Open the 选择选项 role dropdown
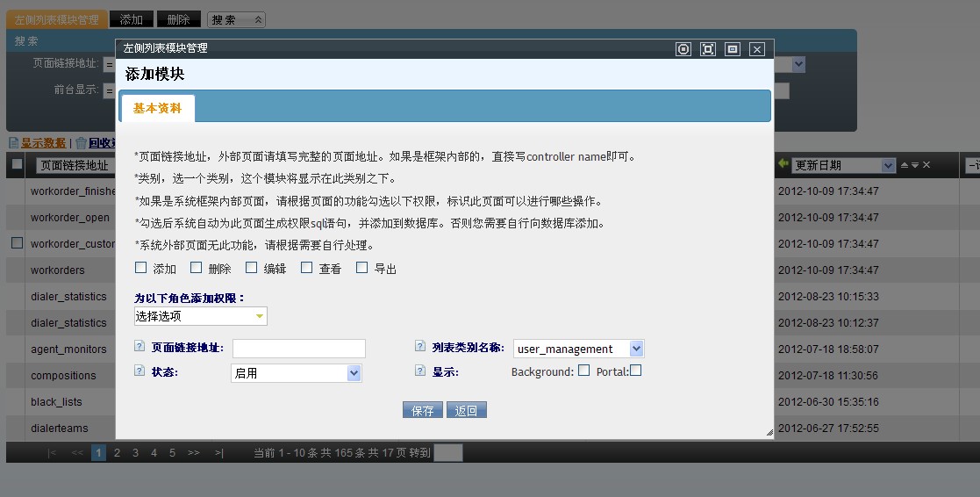Image resolution: width=980 pixels, height=497 pixels. 201,316
